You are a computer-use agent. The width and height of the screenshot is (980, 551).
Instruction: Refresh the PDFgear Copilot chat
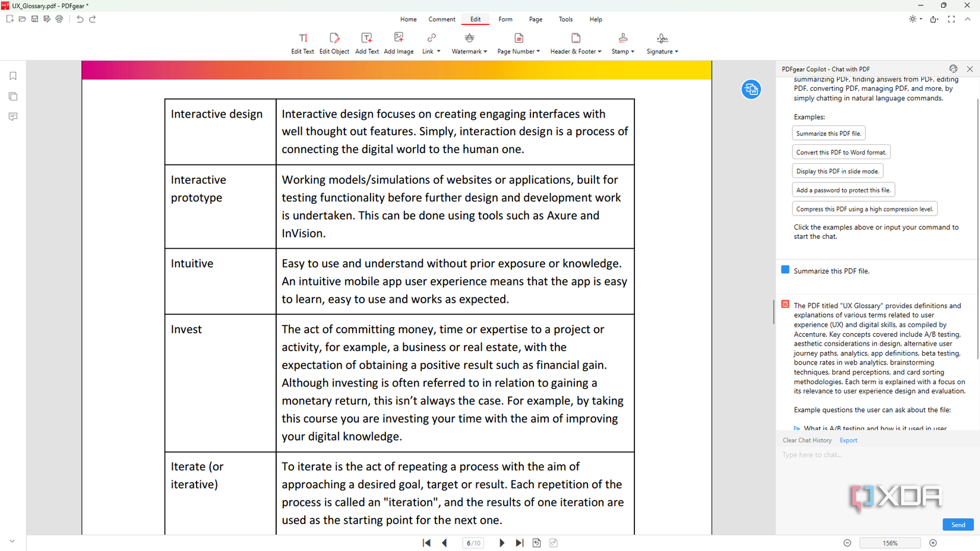pos(953,69)
